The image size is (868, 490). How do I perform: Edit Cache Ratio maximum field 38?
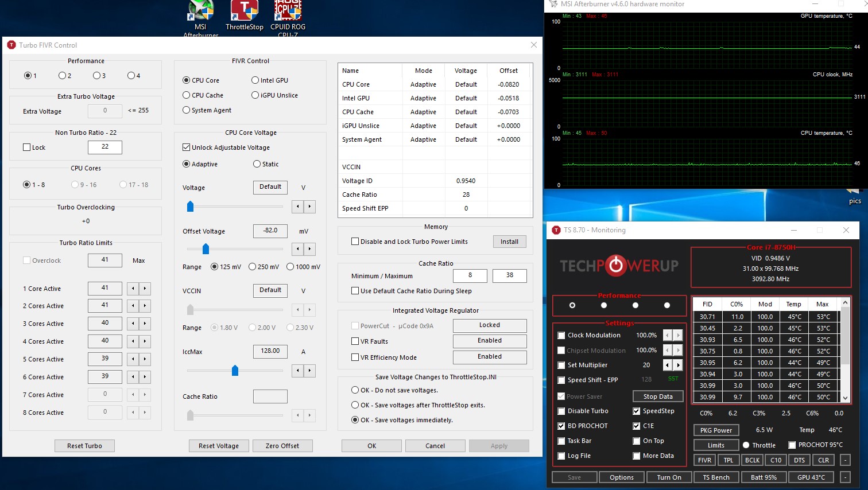click(x=509, y=275)
